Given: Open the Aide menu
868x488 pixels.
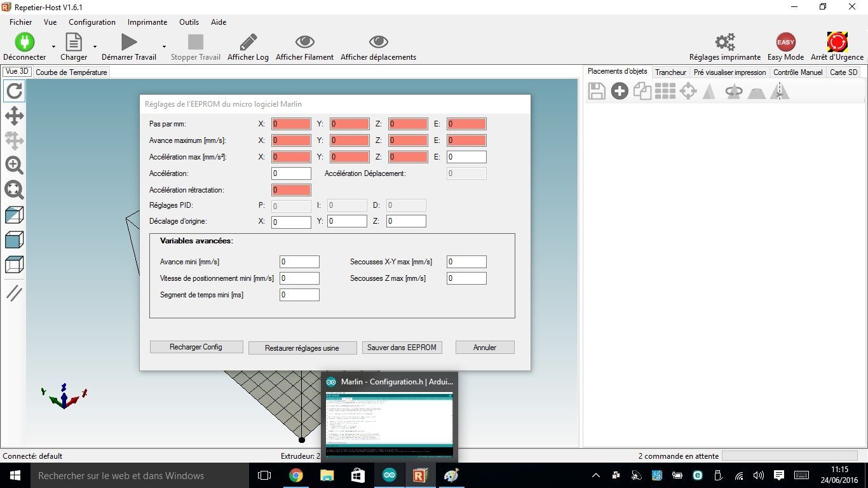Looking at the screenshot, I should [219, 22].
